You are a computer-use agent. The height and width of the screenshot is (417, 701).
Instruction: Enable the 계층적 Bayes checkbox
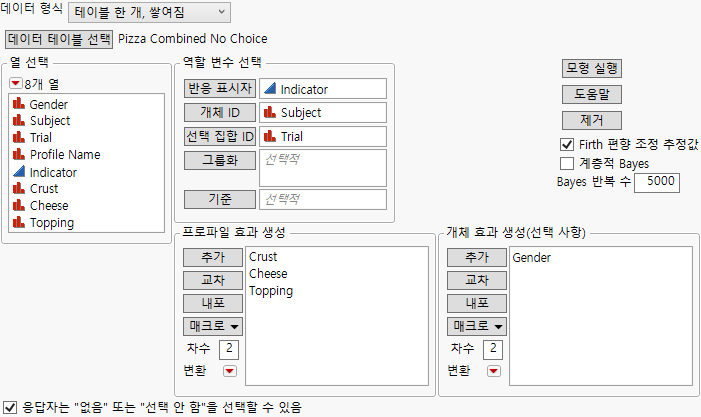tap(567, 163)
